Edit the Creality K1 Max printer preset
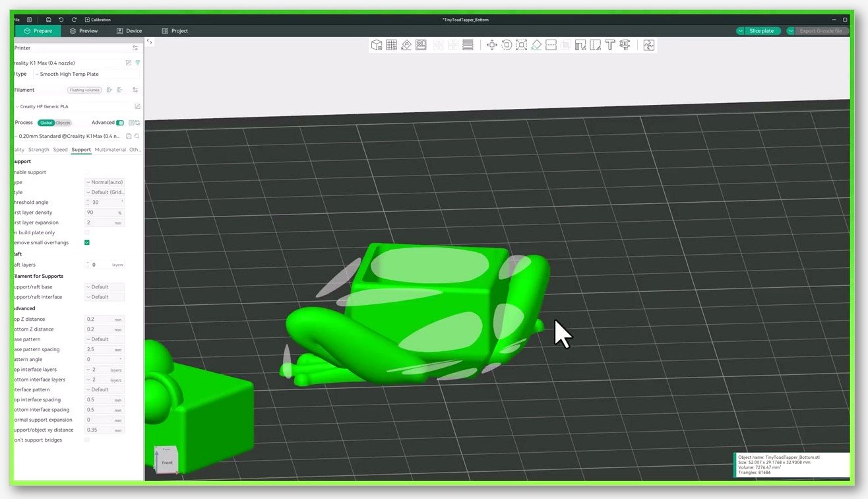 click(129, 63)
